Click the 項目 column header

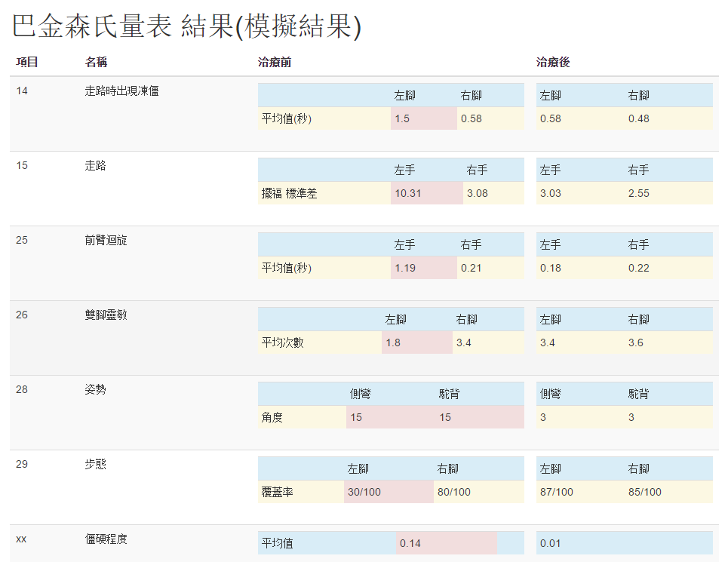[27, 63]
